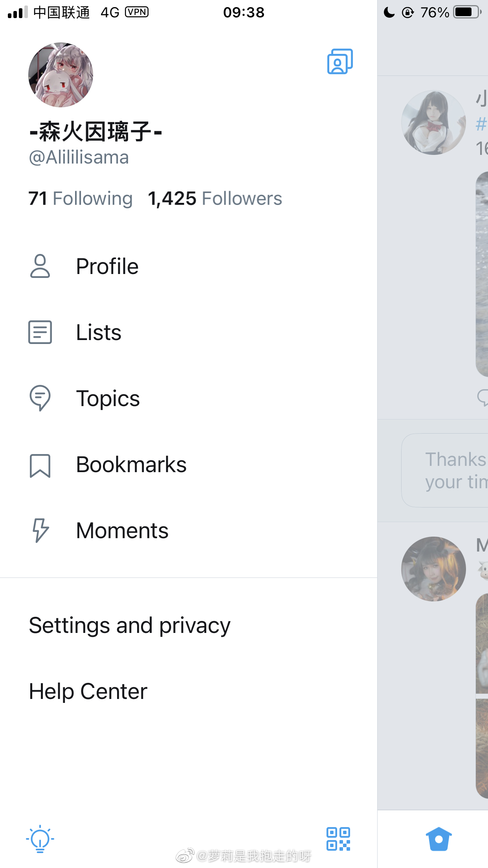The image size is (488, 868).
Task: Open the account switcher icon
Action: [x=340, y=61]
